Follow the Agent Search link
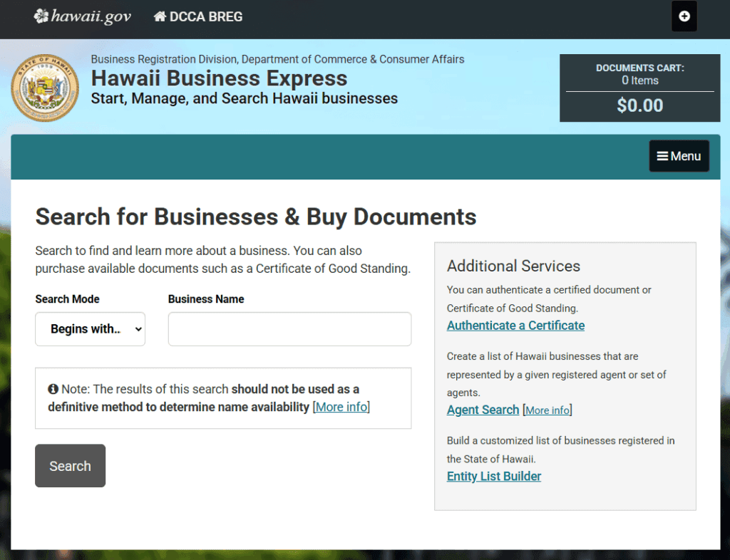This screenshot has width=730, height=560. (x=483, y=410)
